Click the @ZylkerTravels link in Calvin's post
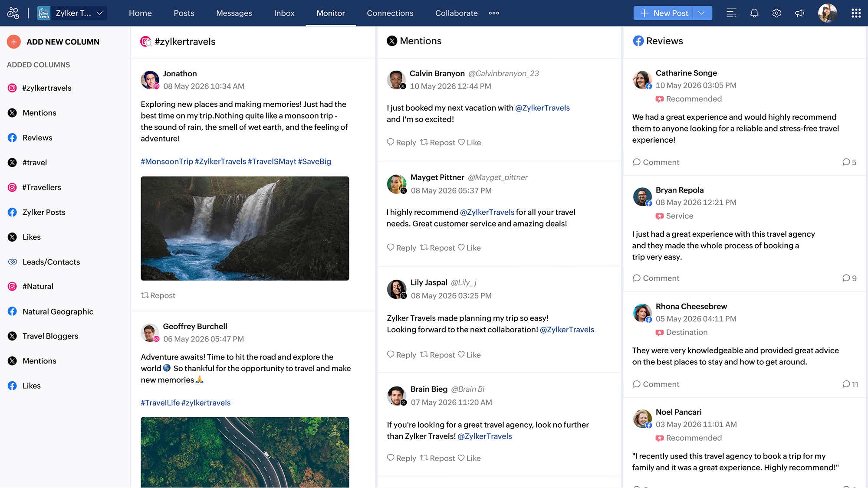This screenshot has width=868, height=488. tap(542, 108)
